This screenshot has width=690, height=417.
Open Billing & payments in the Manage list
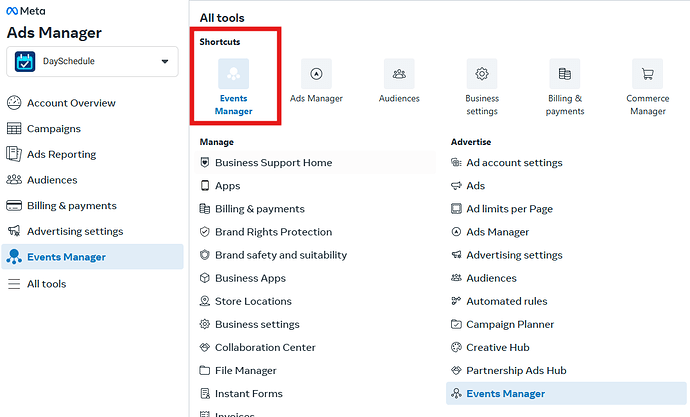tap(260, 209)
